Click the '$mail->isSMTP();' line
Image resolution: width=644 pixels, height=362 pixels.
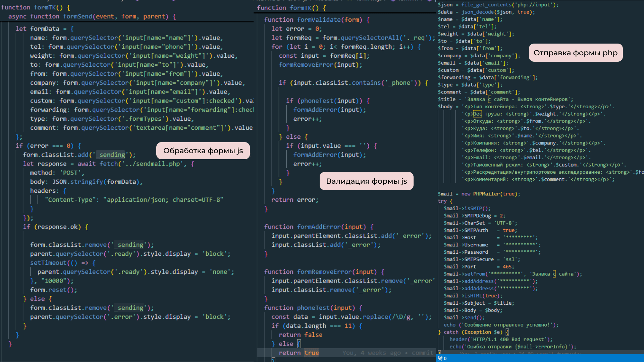tap(467, 208)
